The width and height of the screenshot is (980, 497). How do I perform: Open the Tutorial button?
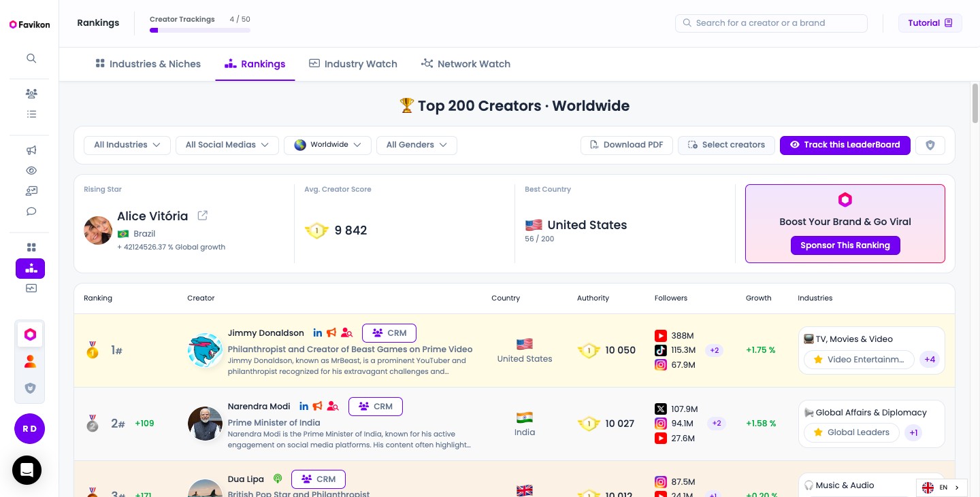(x=930, y=23)
